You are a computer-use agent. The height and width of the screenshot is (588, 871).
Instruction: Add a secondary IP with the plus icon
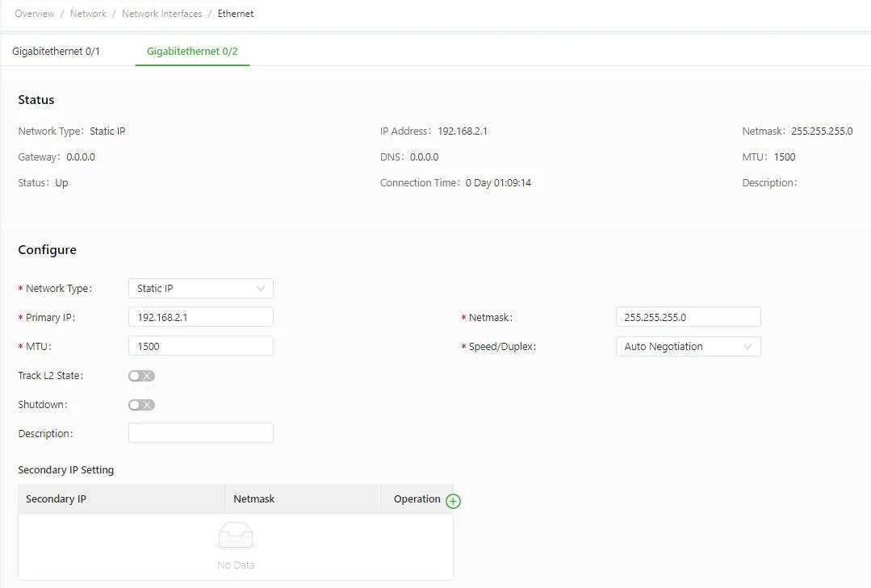454,501
